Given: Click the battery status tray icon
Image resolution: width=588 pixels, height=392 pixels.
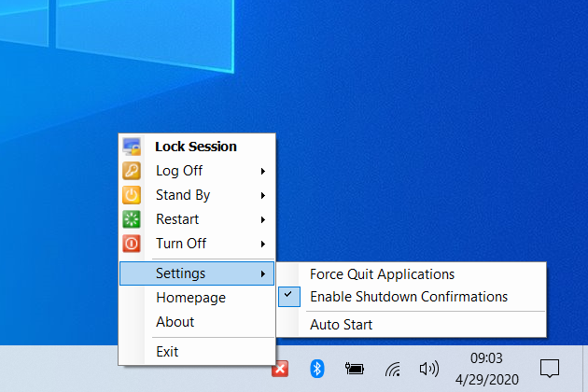Looking at the screenshot, I should (355, 369).
